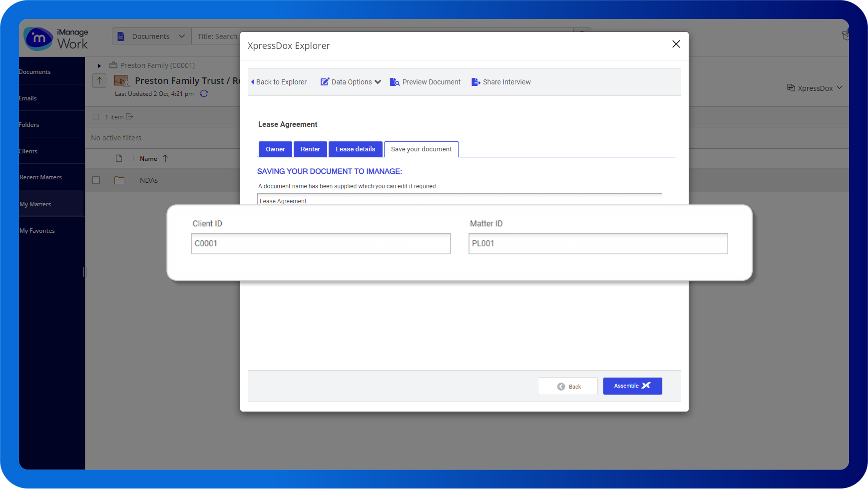Click the Preview Document option

[x=425, y=82]
